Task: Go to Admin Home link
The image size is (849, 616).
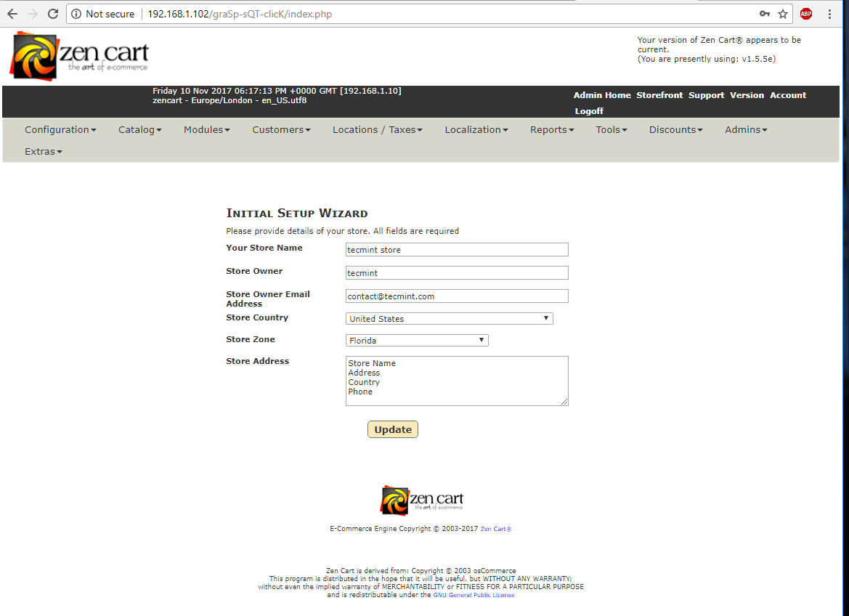Action: [x=602, y=95]
